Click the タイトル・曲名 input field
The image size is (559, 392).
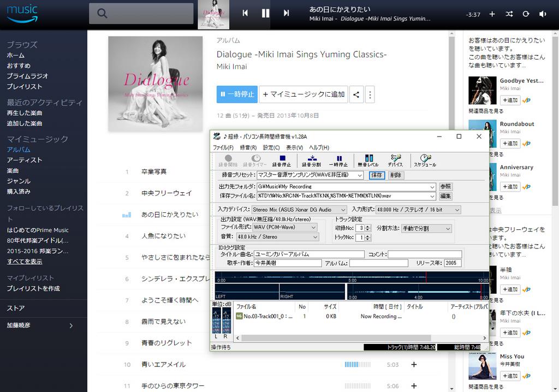(x=309, y=254)
